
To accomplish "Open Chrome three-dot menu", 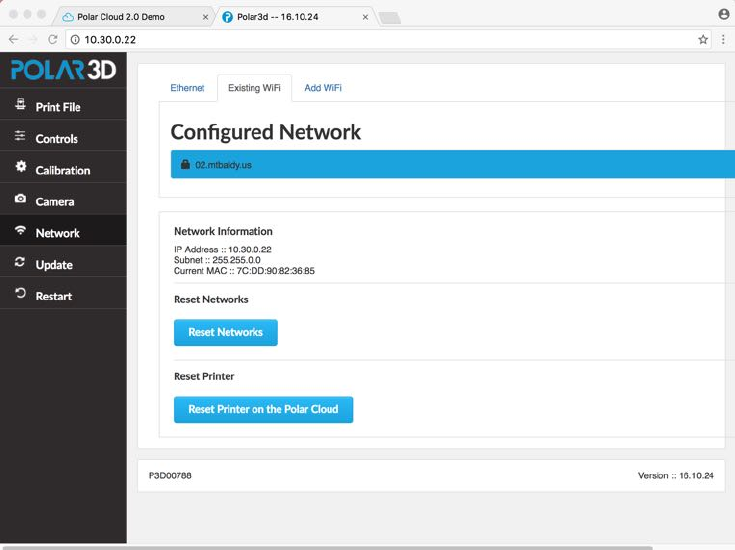I will pyautogui.click(x=723, y=39).
